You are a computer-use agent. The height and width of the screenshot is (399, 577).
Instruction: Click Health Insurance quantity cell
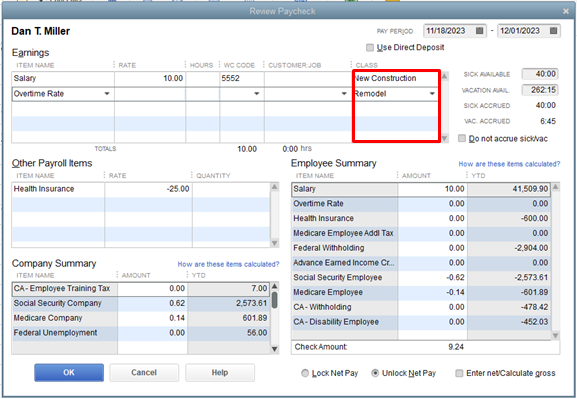click(x=231, y=189)
